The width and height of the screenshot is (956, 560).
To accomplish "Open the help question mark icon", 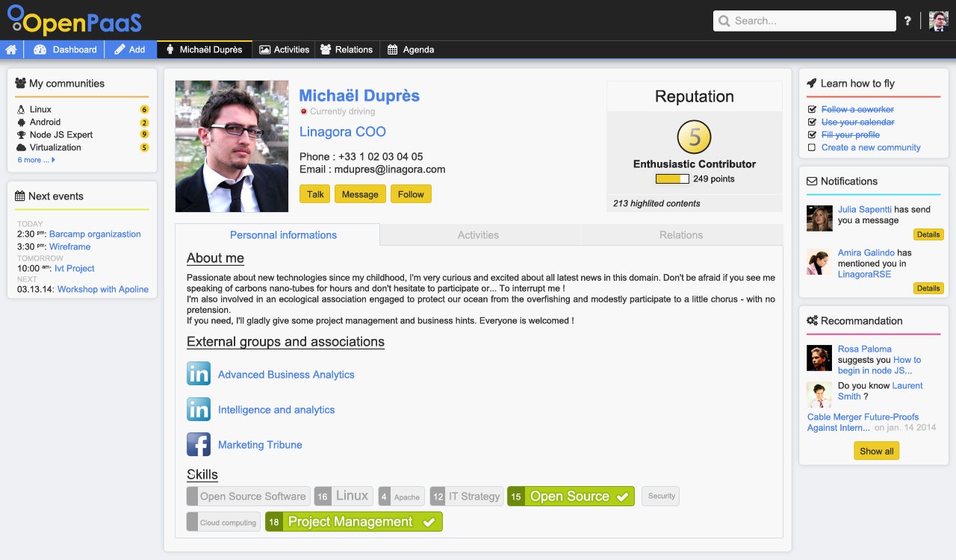I will pyautogui.click(x=907, y=21).
